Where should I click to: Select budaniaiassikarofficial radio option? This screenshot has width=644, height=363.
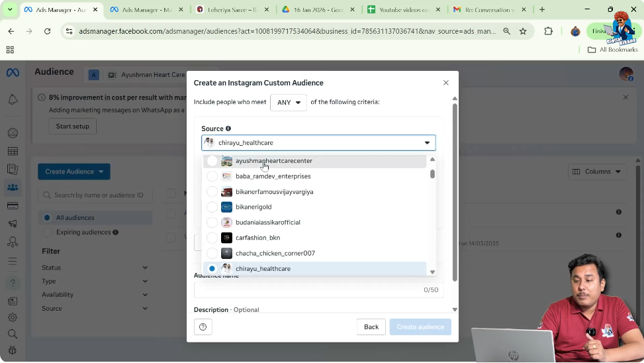(212, 223)
